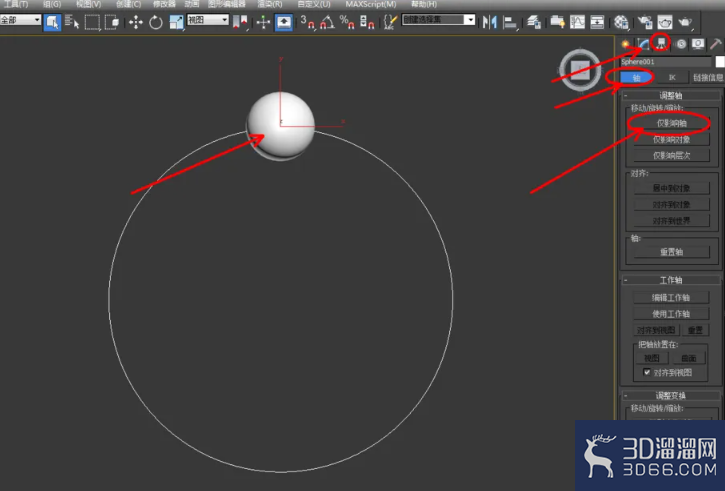Switch to the Create command panel tab
This screenshot has height=491, width=725.
pyautogui.click(x=625, y=44)
